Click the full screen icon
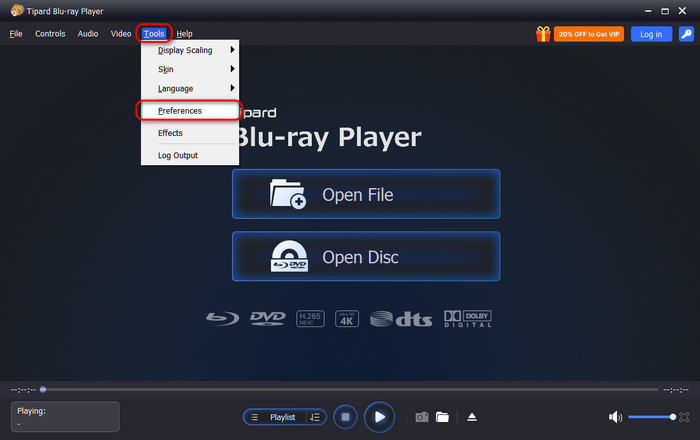 684,417
